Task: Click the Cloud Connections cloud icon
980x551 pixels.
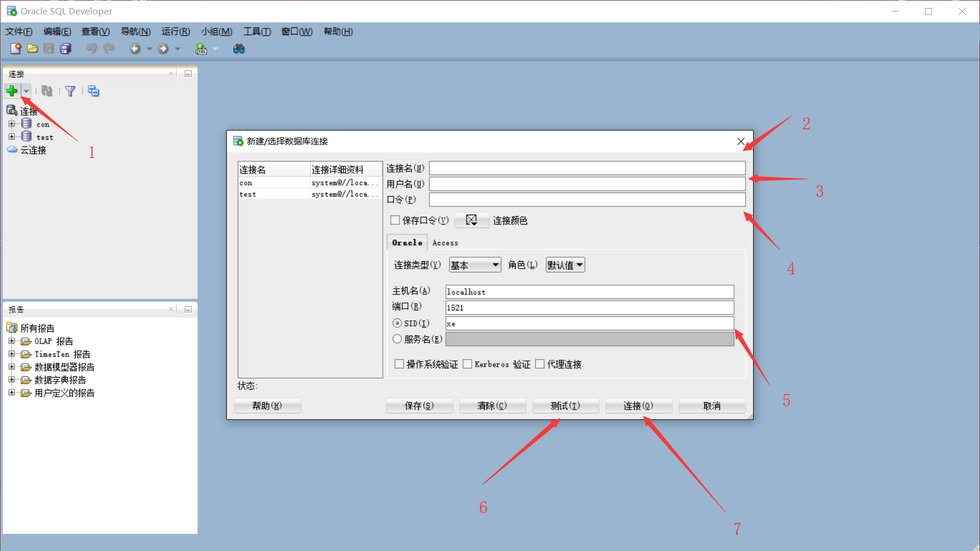Action: pos(12,149)
